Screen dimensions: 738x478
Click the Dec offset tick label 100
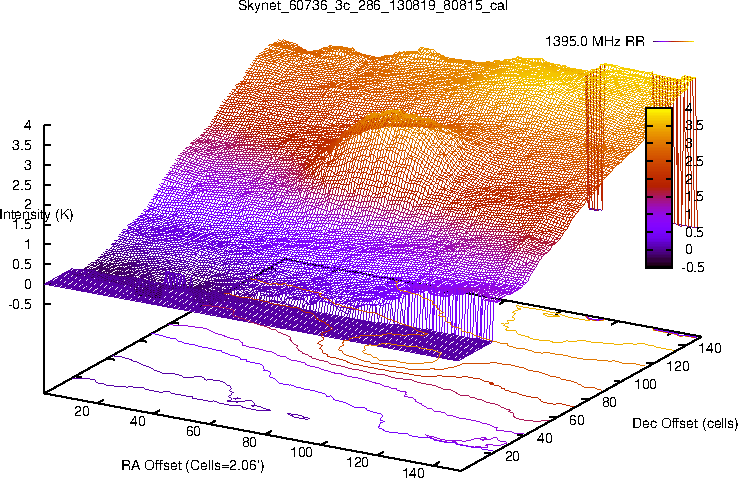pyautogui.click(x=645, y=384)
